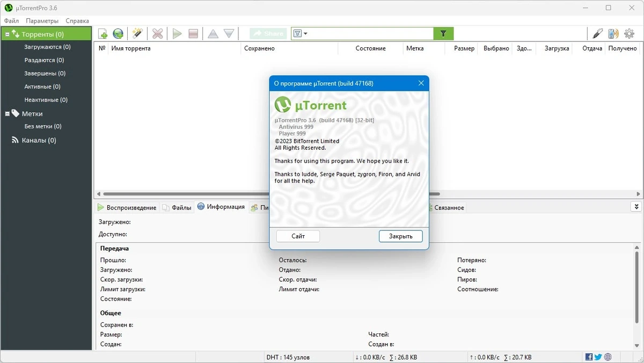This screenshot has height=363, width=644.
Task: Click DHT: 145 узлов status entry
Action: tap(288, 357)
